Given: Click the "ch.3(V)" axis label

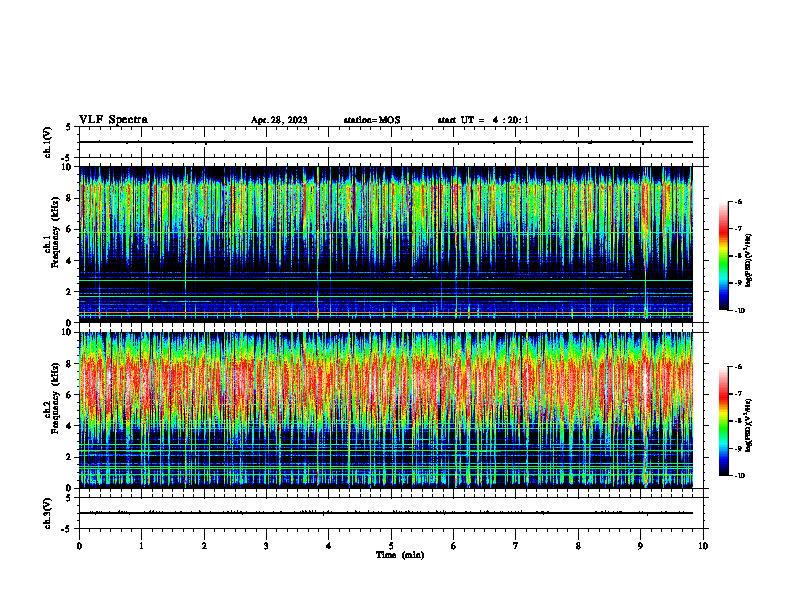Looking at the screenshot, I should [47, 513].
